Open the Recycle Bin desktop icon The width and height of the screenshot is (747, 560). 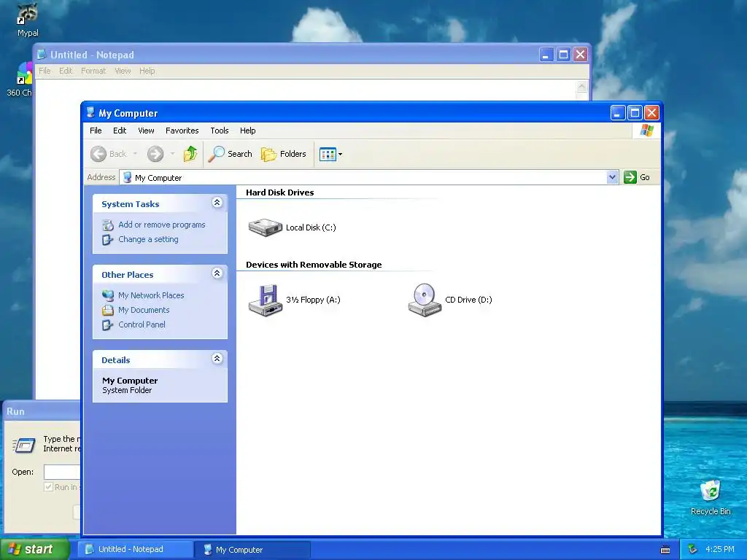coord(711,497)
